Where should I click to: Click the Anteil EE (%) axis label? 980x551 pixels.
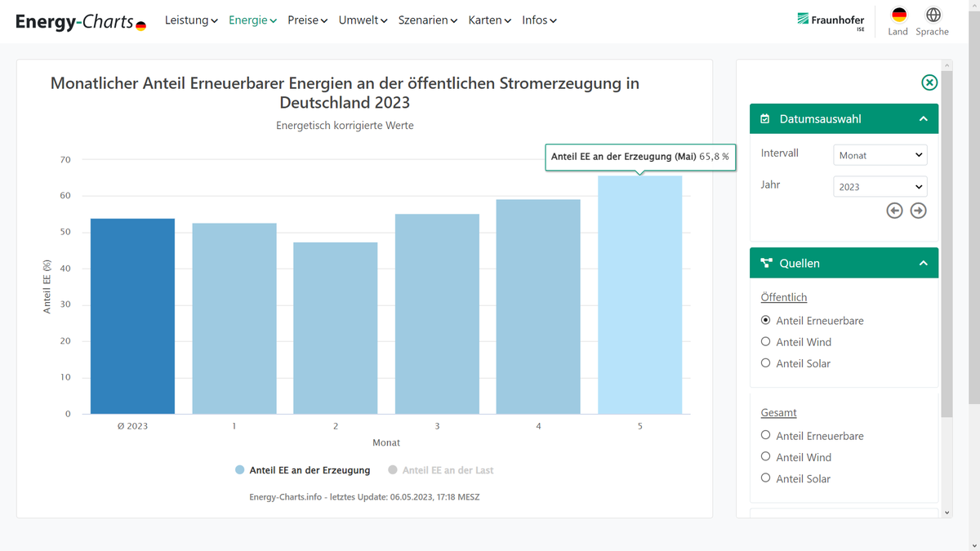tap(47, 287)
